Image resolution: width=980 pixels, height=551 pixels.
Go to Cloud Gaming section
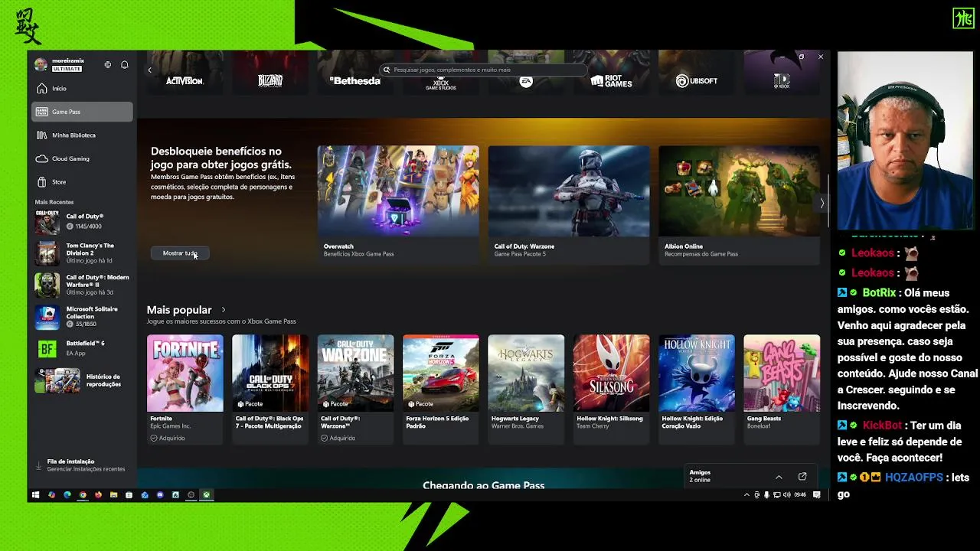(82, 158)
